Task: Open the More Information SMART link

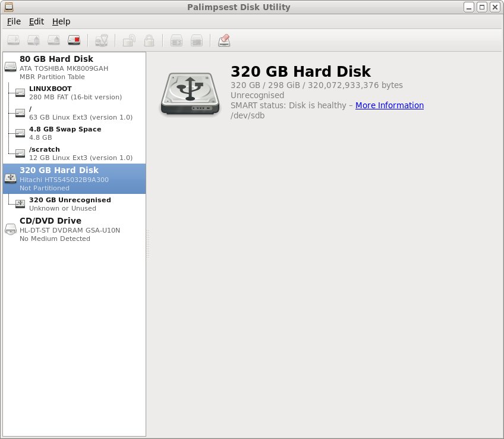Action: (389, 105)
